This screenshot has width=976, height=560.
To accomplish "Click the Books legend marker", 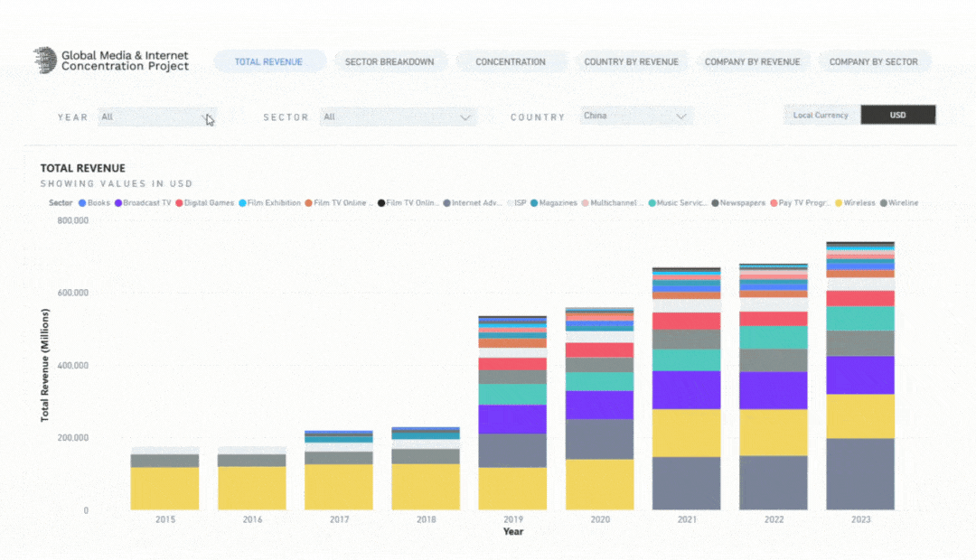I will pos(83,203).
